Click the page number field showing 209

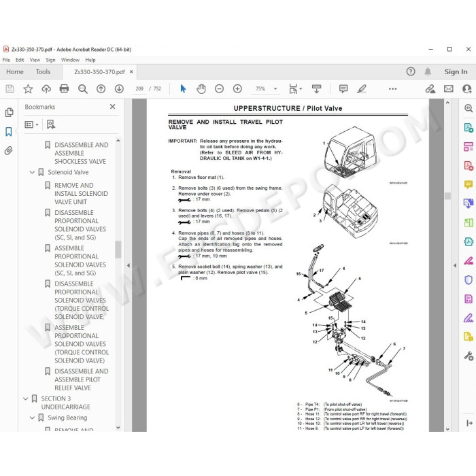(x=139, y=88)
